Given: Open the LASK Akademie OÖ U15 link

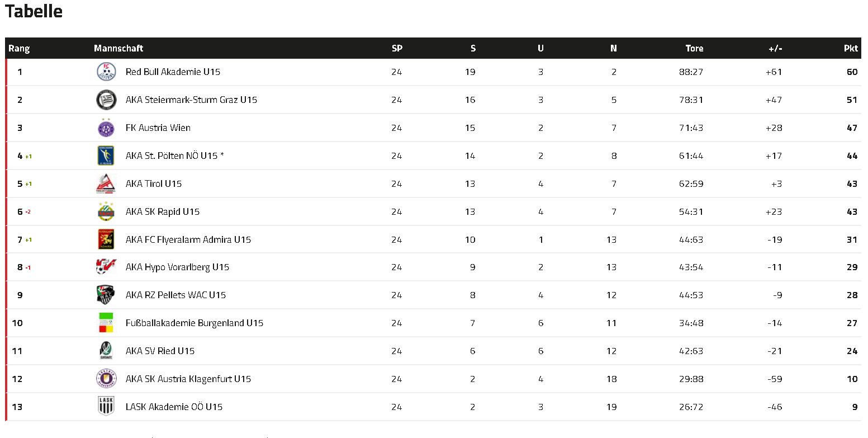Looking at the screenshot, I should click(x=174, y=407).
